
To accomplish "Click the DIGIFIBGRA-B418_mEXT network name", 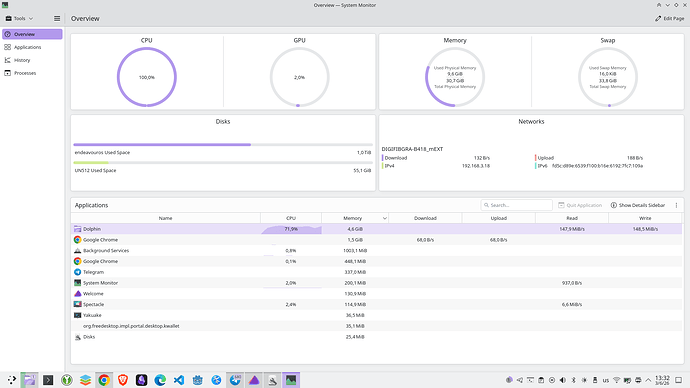I will (x=412, y=149).
